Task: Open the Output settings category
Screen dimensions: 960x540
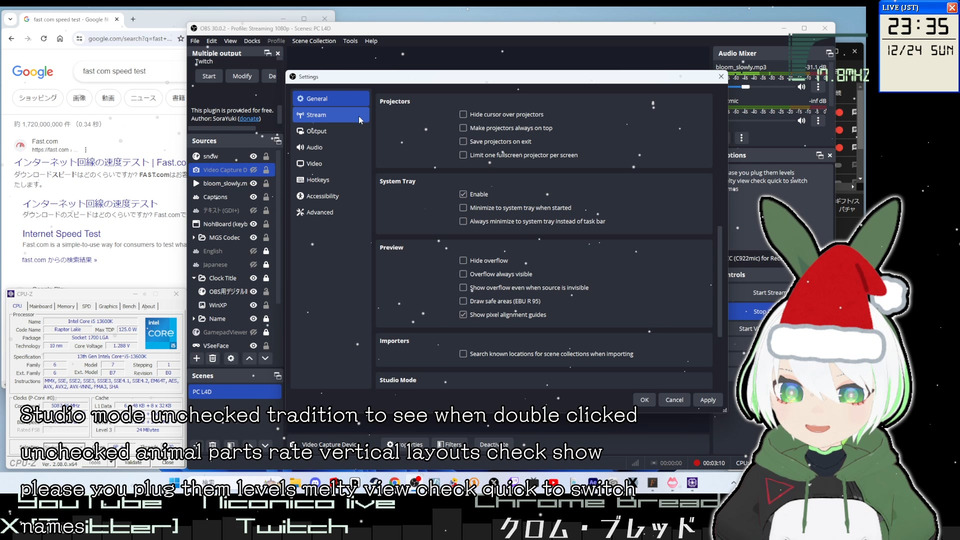Action: coord(331,131)
